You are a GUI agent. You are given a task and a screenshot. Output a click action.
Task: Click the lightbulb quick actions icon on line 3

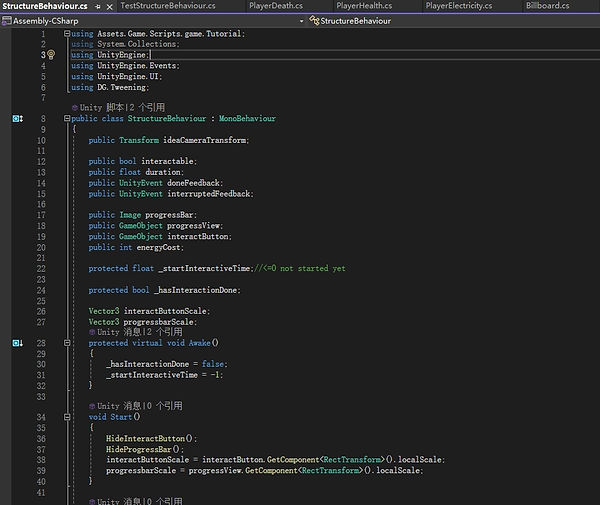pyautogui.click(x=51, y=55)
